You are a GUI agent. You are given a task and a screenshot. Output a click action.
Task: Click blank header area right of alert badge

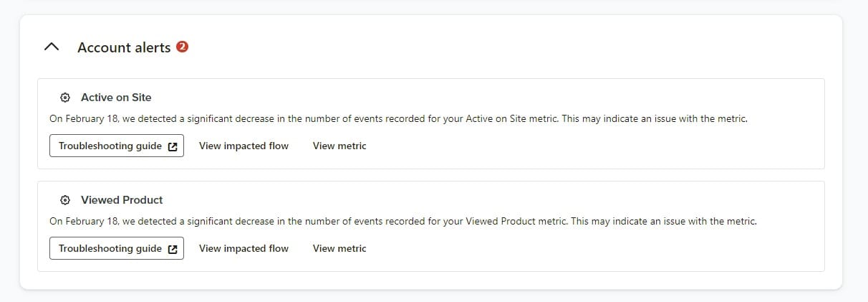tap(501, 47)
